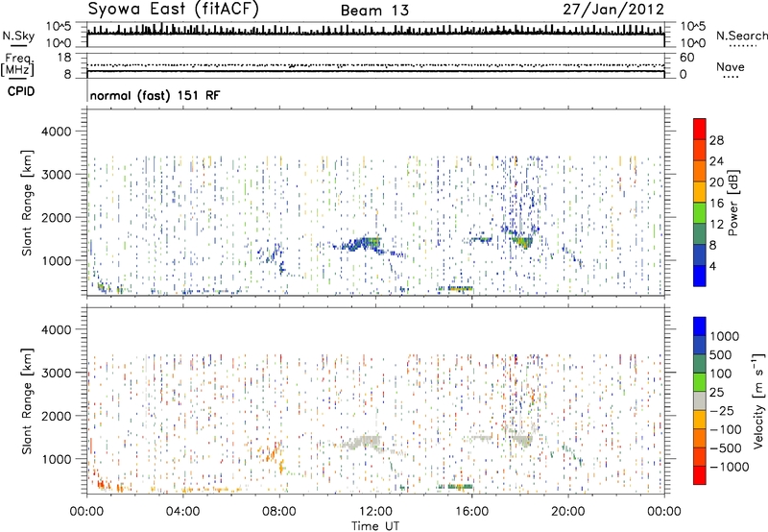Click the '28' value on the power color bar
The height and width of the screenshot is (532, 768).
coord(716,140)
